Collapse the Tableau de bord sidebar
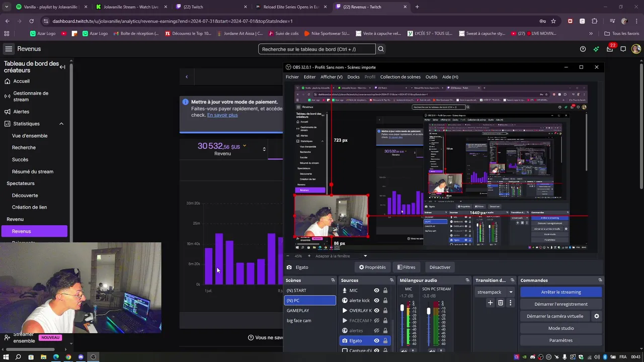Image resolution: width=644 pixels, height=362 pixels. (x=62, y=67)
